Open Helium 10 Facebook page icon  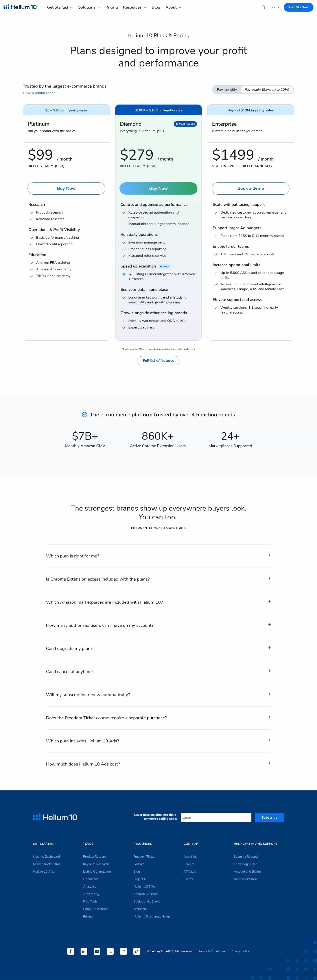pyautogui.click(x=71, y=951)
